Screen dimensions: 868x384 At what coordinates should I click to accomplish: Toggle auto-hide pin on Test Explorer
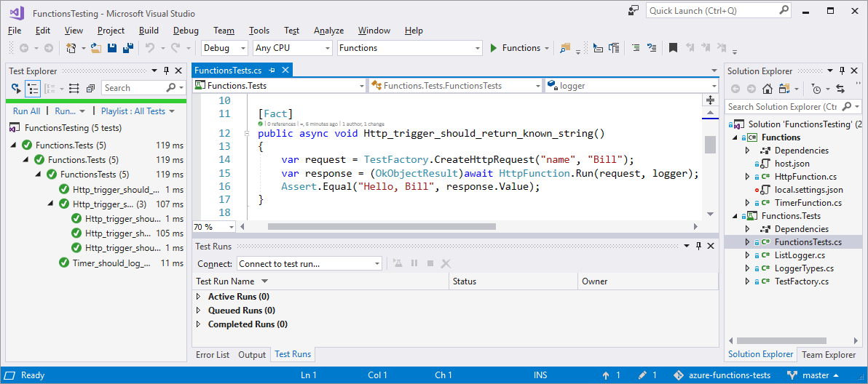(166, 71)
